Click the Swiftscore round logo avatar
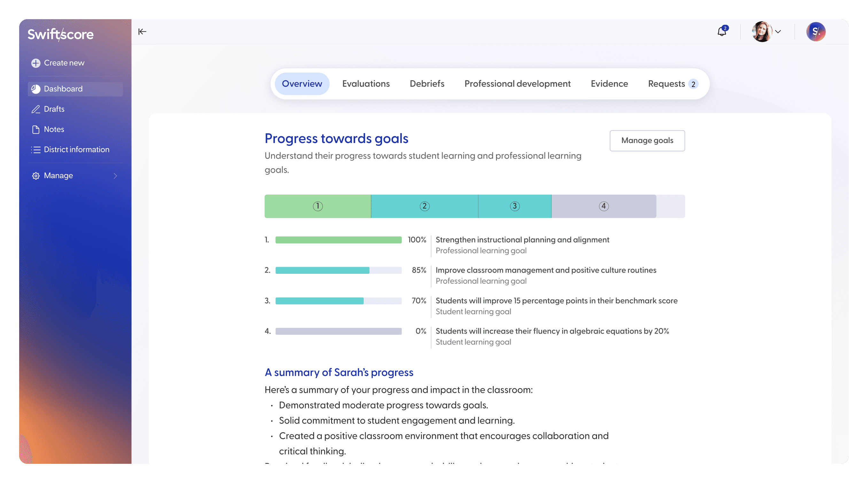The image size is (868, 483). click(x=816, y=32)
